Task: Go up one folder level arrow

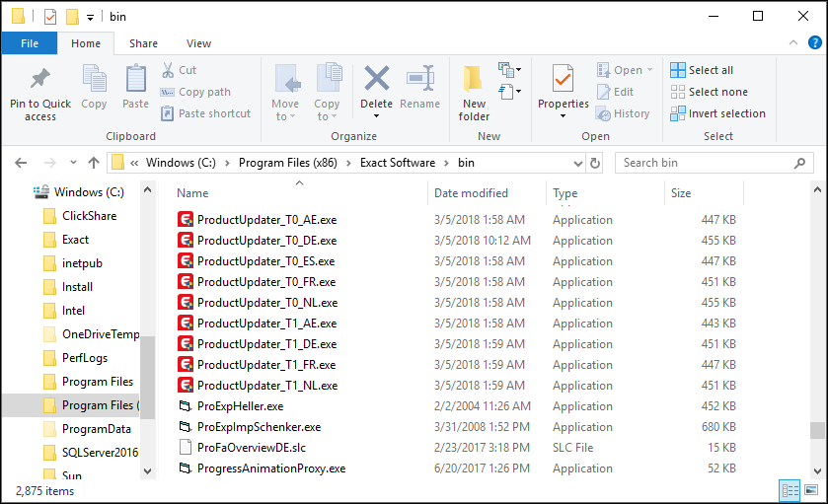Action: 94,163
